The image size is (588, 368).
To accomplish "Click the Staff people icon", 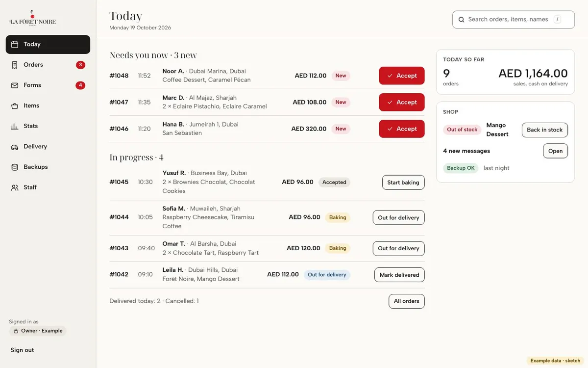I will (15, 187).
